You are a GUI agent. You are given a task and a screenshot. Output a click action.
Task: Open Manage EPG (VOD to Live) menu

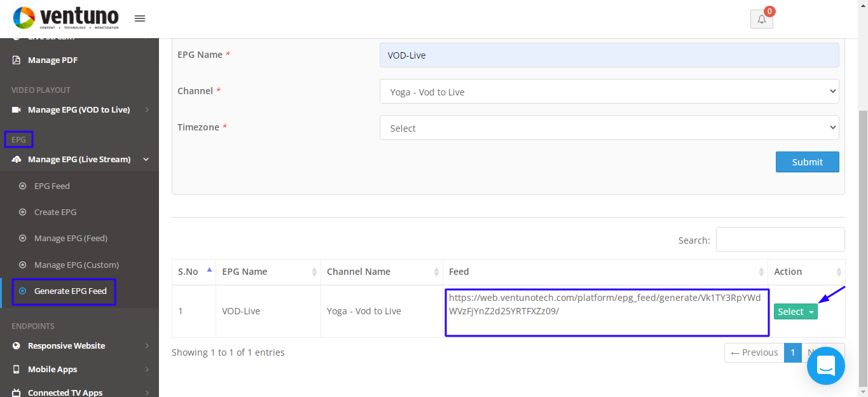coord(79,110)
